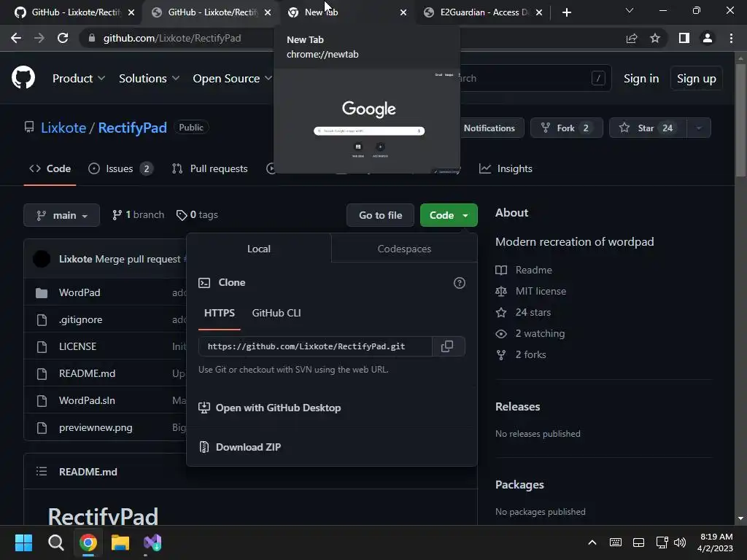The image size is (747, 560).
Task: Open the LICENSE file
Action: 77,346
